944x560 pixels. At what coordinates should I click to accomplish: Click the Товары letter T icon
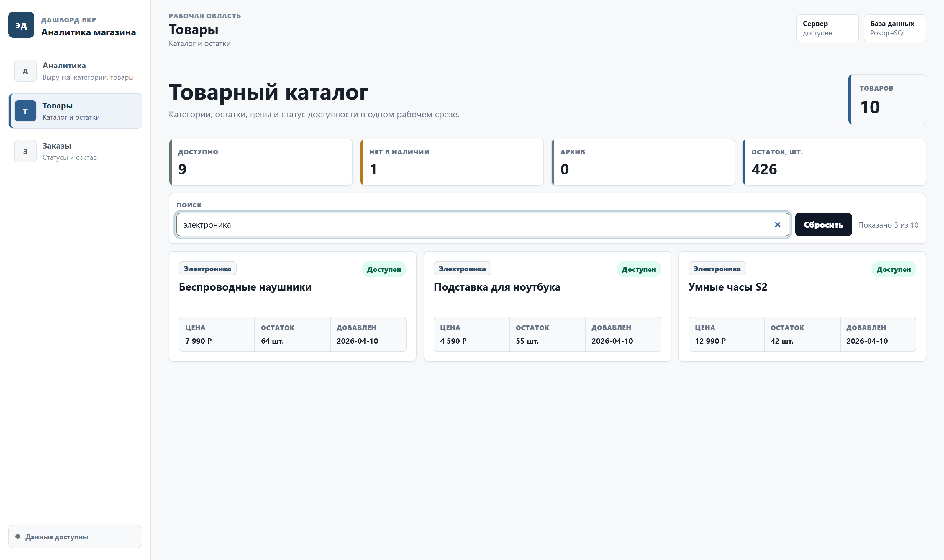pyautogui.click(x=25, y=111)
